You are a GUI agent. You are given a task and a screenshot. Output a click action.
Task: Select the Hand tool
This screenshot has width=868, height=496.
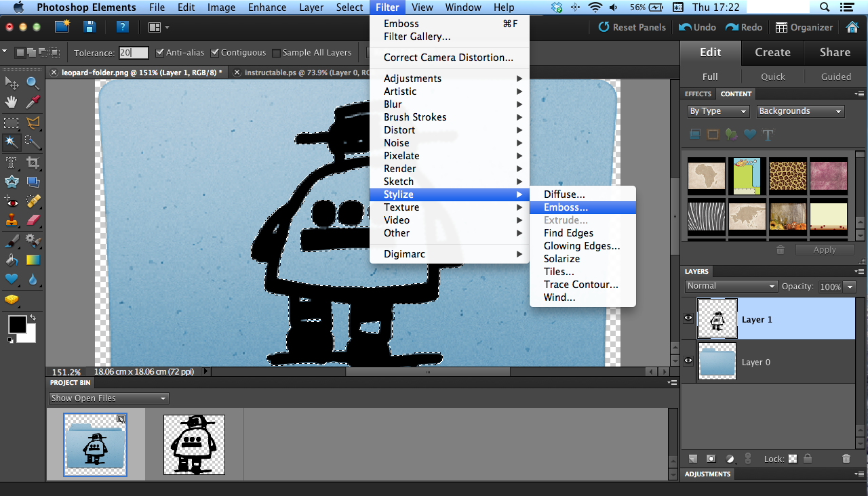tap(12, 102)
